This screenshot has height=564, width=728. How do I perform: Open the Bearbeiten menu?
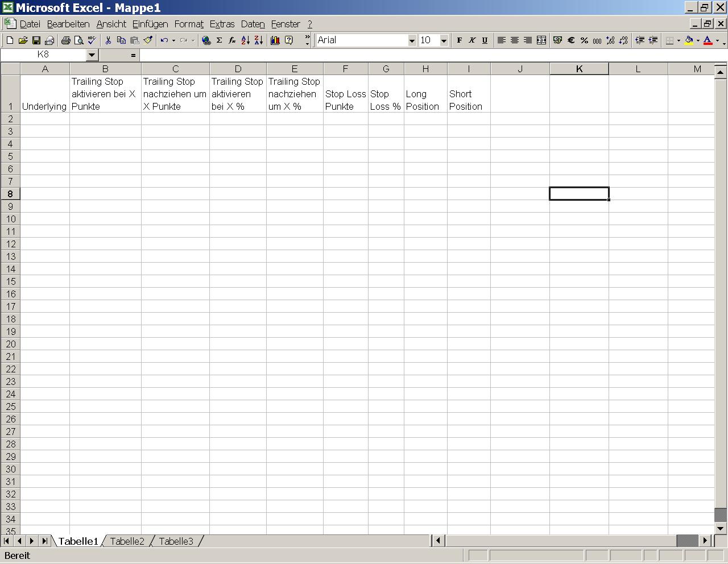68,24
